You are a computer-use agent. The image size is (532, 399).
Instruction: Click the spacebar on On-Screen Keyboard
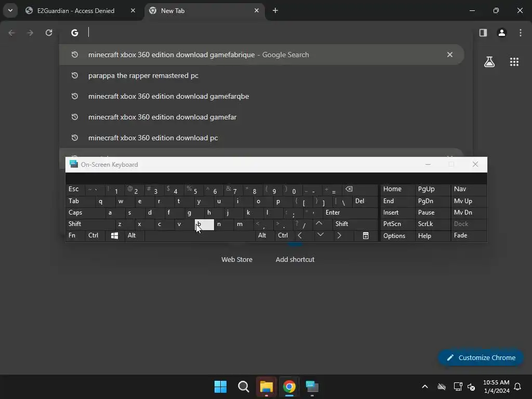(x=200, y=235)
